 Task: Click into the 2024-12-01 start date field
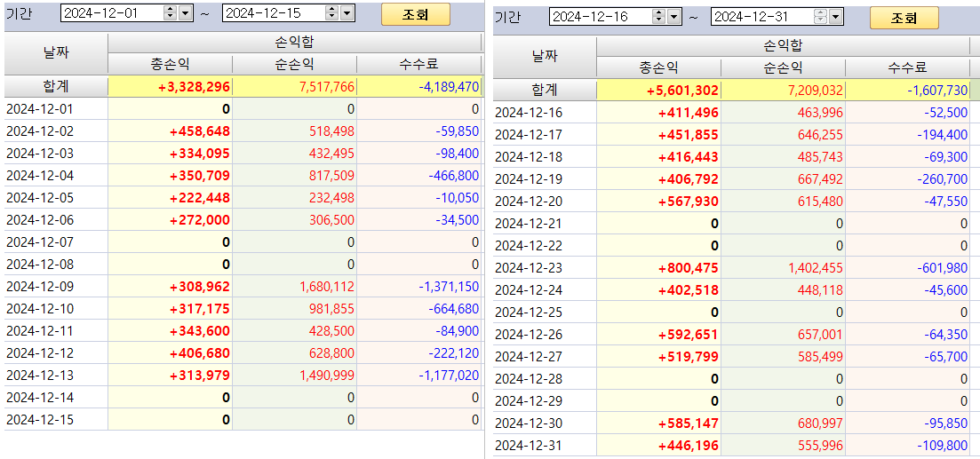coord(113,13)
